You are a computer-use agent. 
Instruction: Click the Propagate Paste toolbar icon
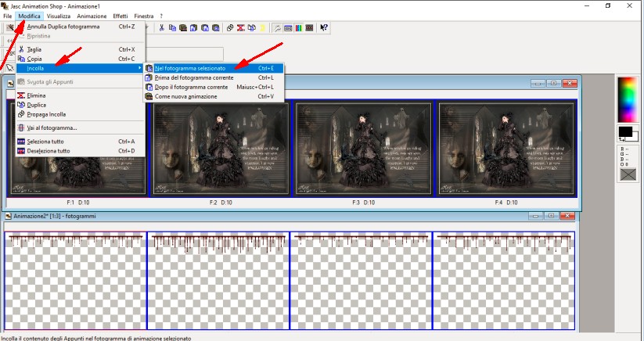[230, 27]
